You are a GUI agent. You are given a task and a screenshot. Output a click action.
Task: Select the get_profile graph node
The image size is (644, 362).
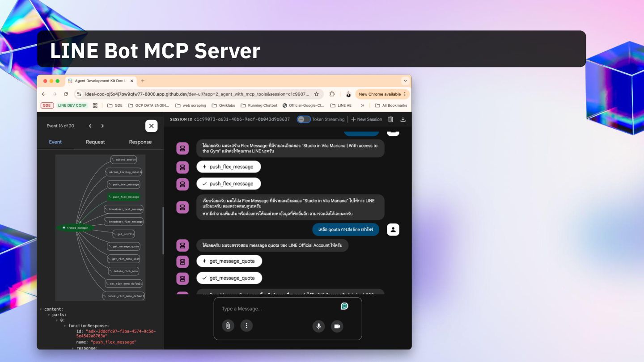tap(123, 234)
